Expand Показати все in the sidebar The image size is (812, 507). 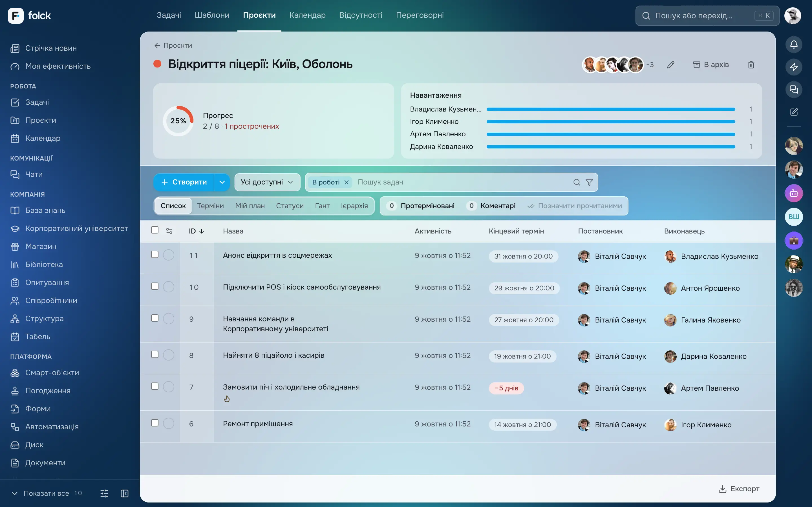(x=46, y=493)
